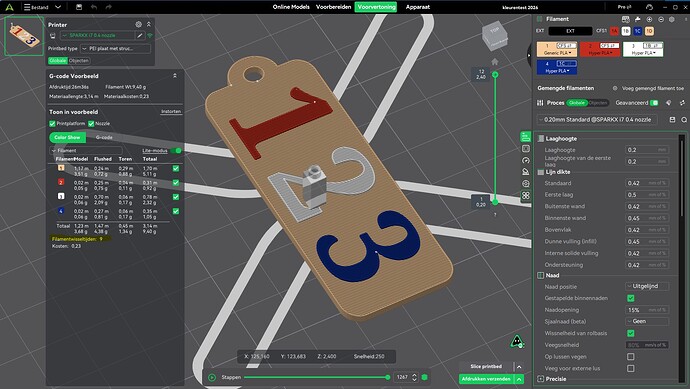
Task: Save the 0.20mm Standard process preset
Action: (x=672, y=120)
